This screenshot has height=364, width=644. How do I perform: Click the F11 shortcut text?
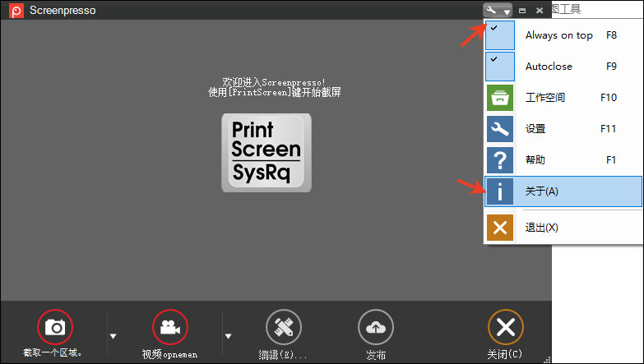(609, 129)
